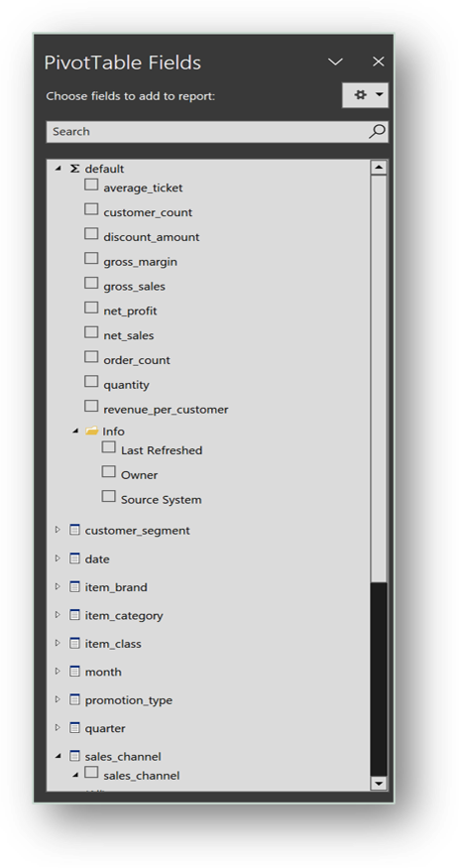Image resolution: width=459 pixels, height=868 pixels.
Task: Expand the item_class table
Action: [57, 643]
